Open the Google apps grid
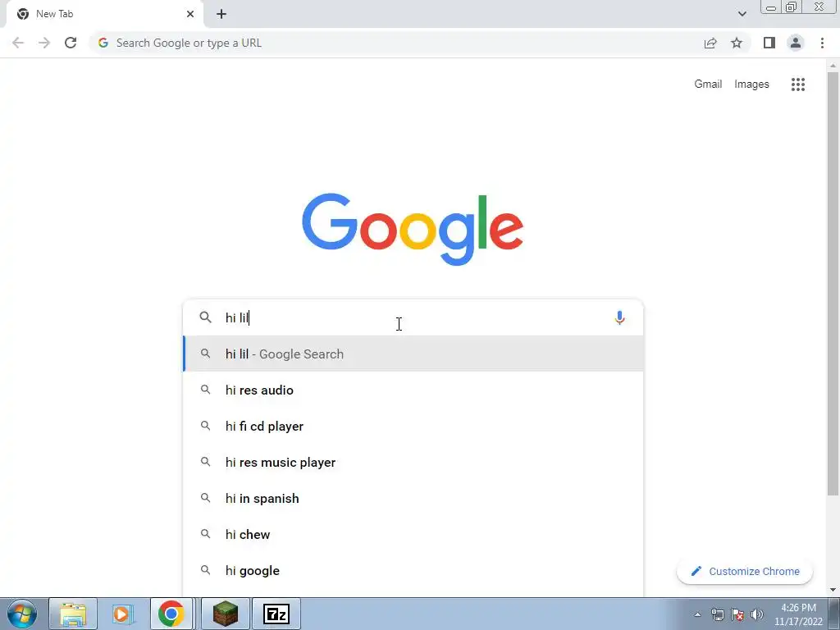840x630 pixels. click(797, 84)
